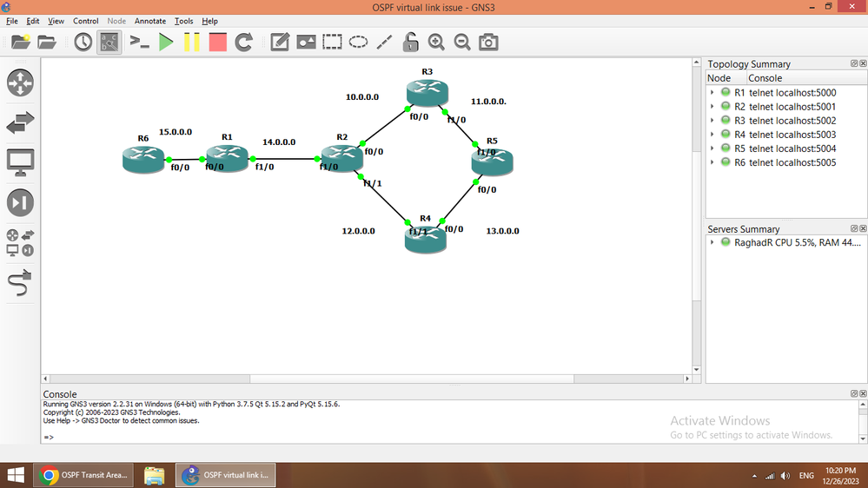The image size is (868, 488).
Task: Select router R3 on the canvas
Action: tap(427, 93)
